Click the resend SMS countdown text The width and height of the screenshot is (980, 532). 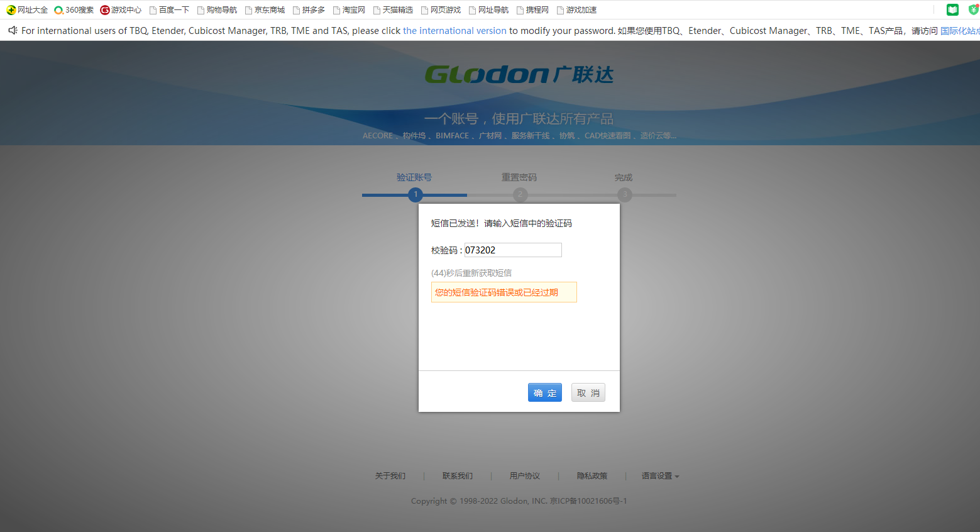471,273
